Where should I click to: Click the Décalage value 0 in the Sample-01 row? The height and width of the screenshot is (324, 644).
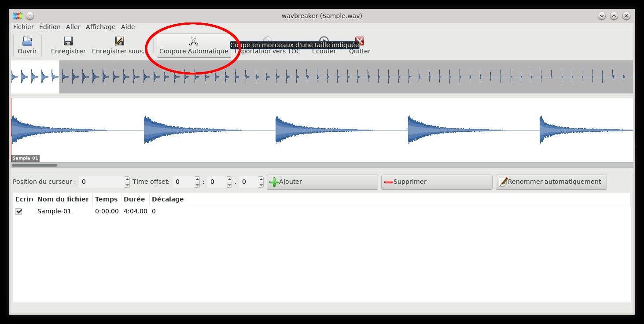pos(154,212)
